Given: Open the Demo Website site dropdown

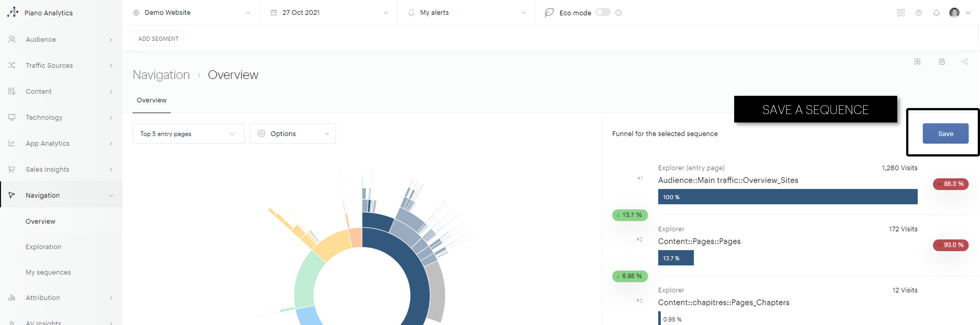Looking at the screenshot, I should tap(191, 12).
